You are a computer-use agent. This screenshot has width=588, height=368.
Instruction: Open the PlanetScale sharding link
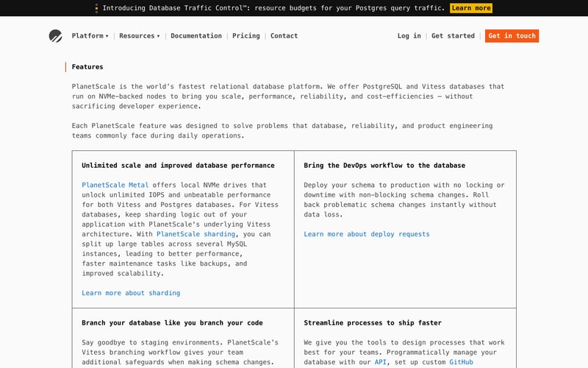tap(196, 234)
